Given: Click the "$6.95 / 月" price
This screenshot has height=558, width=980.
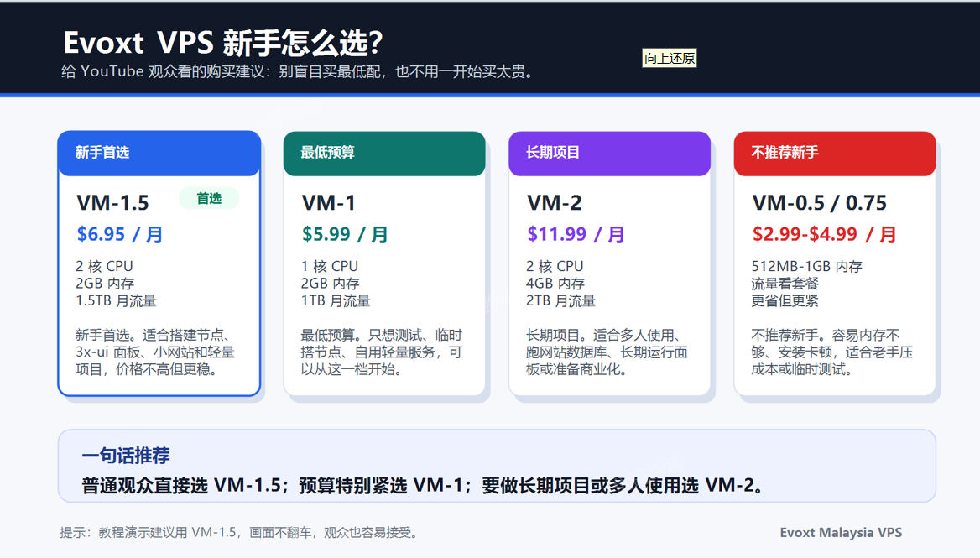Looking at the screenshot, I should [x=119, y=234].
